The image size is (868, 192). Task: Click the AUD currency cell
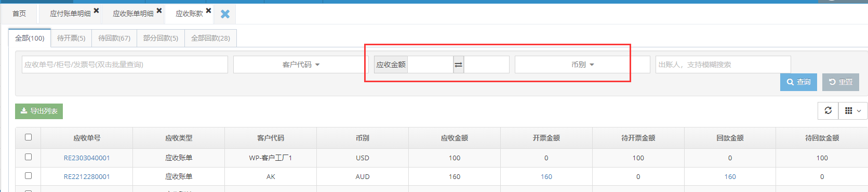click(363, 176)
